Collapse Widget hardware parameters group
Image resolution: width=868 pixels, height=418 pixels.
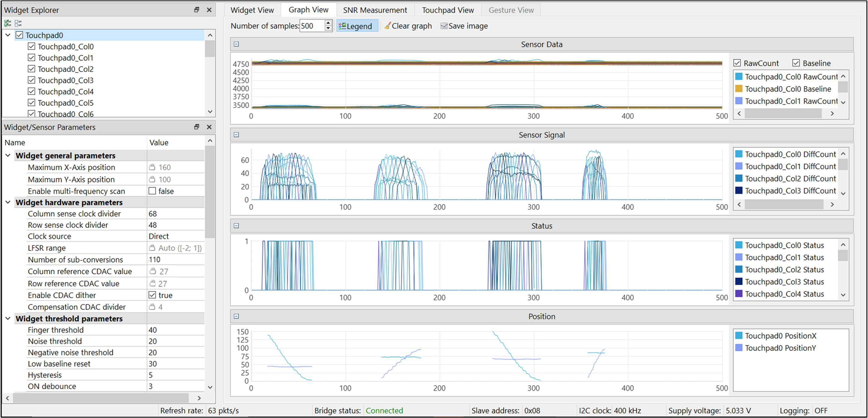coord(8,202)
